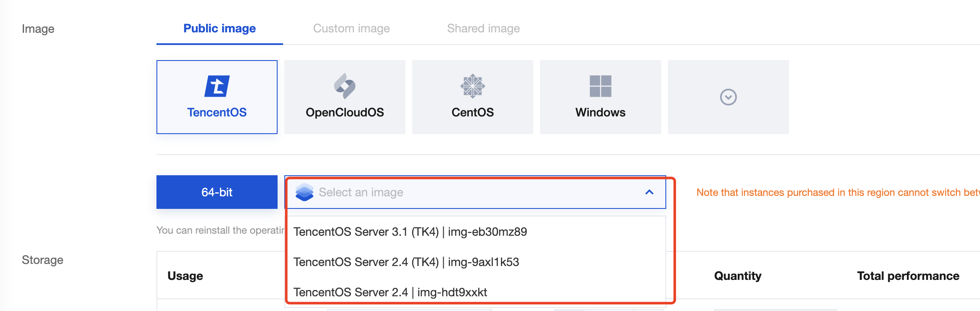This screenshot has height=311, width=980.
Task: Select the OpenCloudOS label text
Action: point(344,112)
